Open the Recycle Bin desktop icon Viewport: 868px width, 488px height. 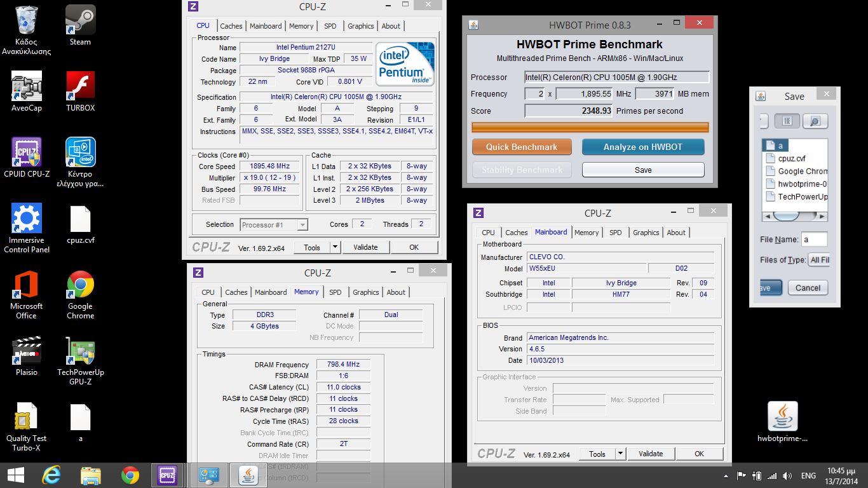click(x=27, y=29)
